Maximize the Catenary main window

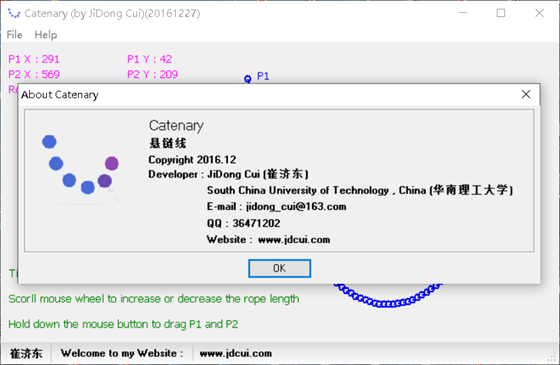(501, 13)
